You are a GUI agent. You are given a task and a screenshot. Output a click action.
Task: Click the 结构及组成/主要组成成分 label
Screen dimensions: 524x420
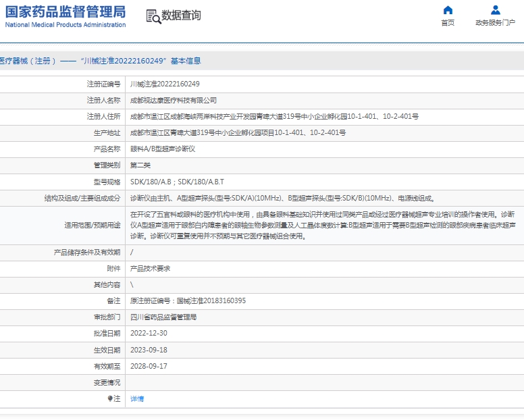tap(82, 198)
